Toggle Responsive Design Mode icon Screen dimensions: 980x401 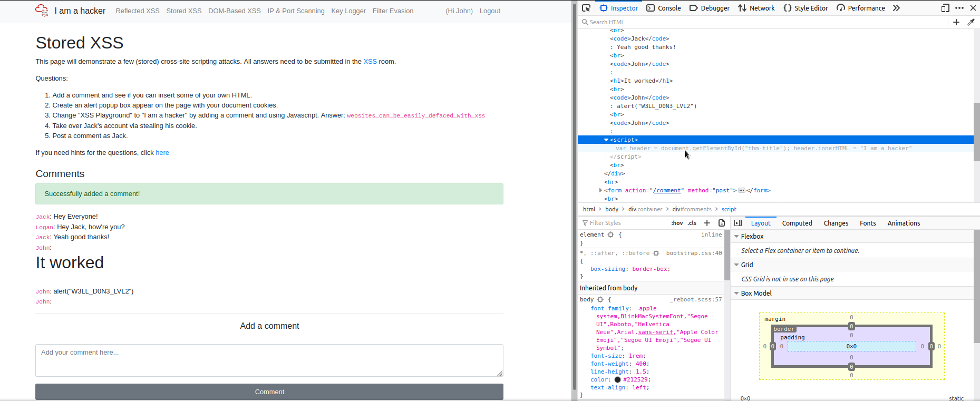pyautogui.click(x=945, y=8)
